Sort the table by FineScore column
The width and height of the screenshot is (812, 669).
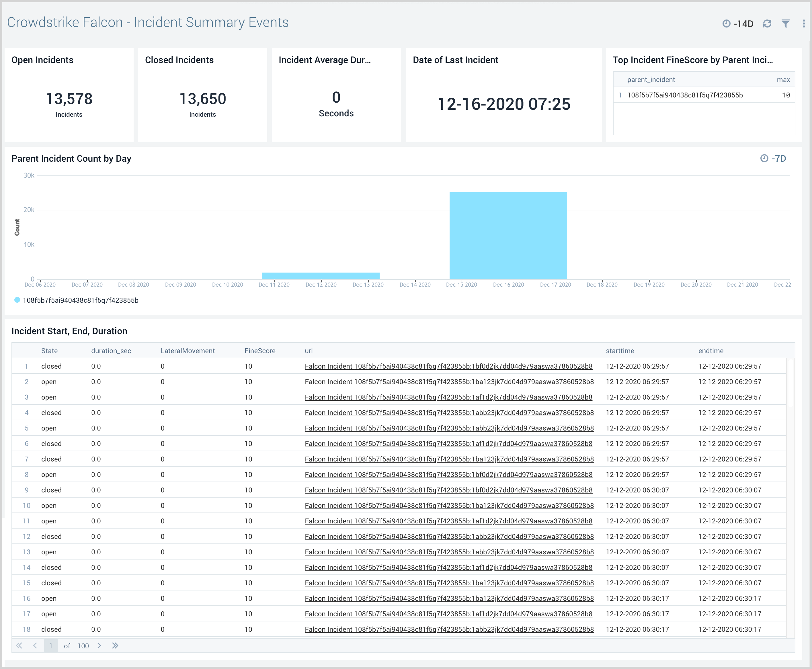[x=260, y=351]
